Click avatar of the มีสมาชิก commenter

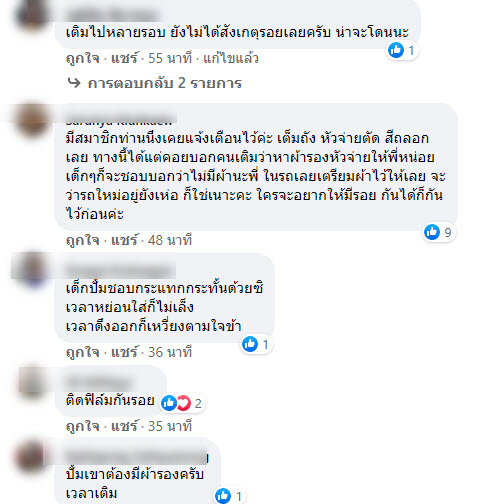(x=32, y=120)
